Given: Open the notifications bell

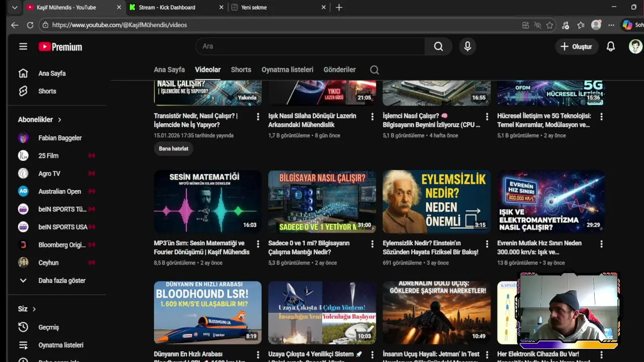Looking at the screenshot, I should pos(610,46).
